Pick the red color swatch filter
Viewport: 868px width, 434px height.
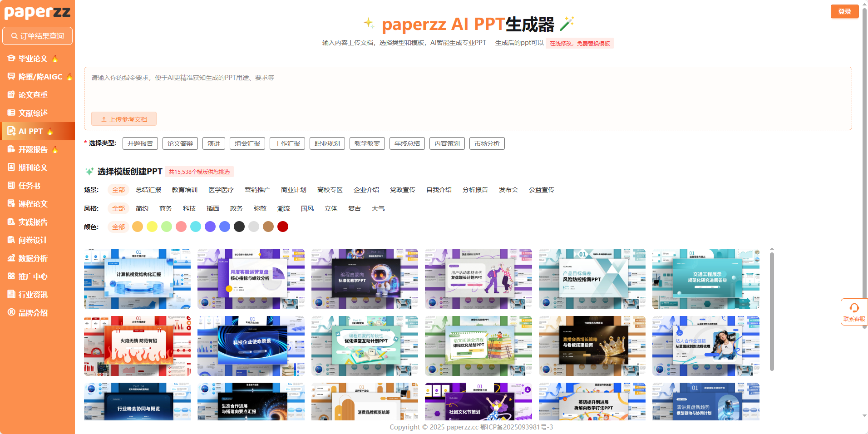282,227
